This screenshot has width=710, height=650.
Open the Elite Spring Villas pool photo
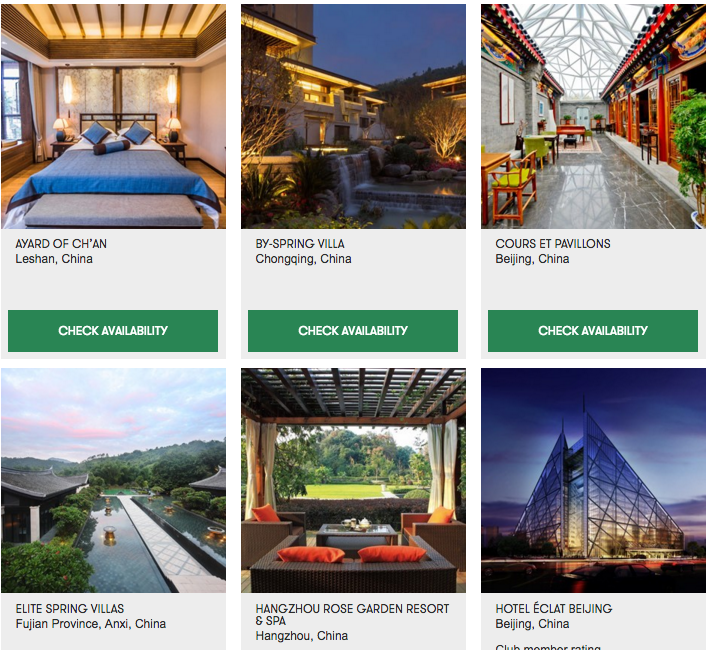pyautogui.click(x=113, y=480)
